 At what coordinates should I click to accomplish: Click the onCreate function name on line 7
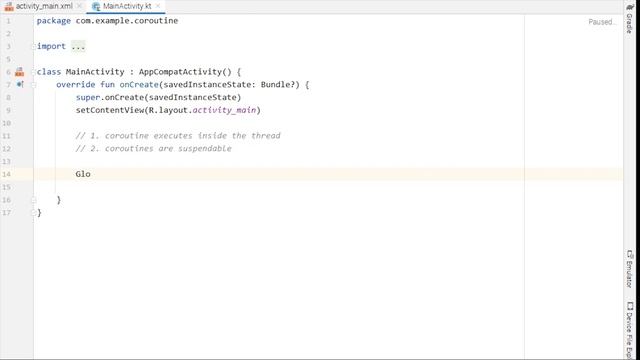coord(139,84)
